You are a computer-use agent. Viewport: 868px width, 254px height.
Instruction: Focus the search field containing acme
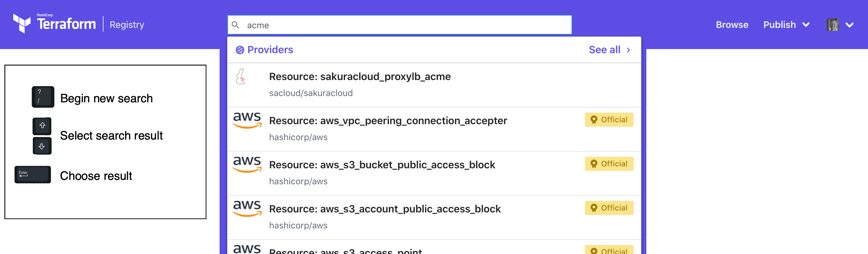400,25
